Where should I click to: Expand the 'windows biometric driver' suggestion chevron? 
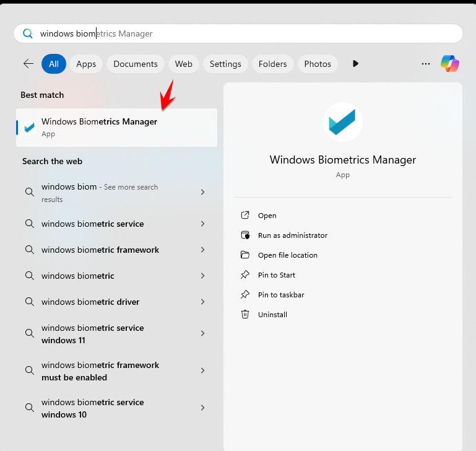(x=202, y=302)
